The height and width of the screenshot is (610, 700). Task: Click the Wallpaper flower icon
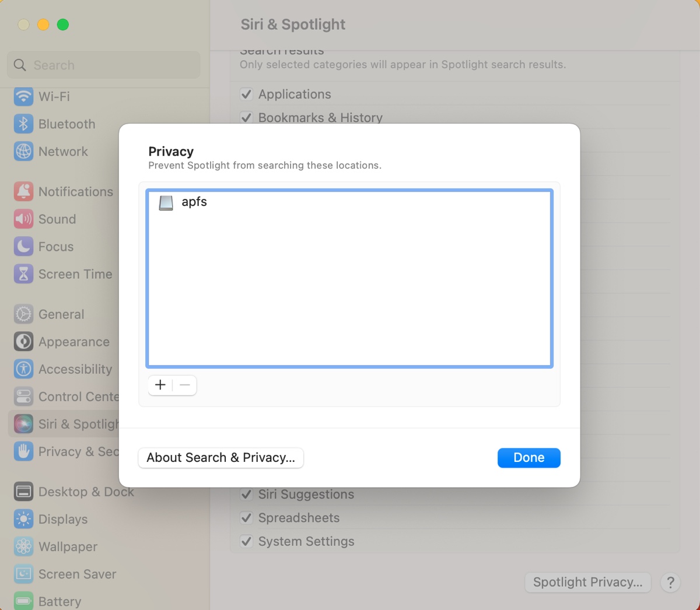tap(23, 546)
